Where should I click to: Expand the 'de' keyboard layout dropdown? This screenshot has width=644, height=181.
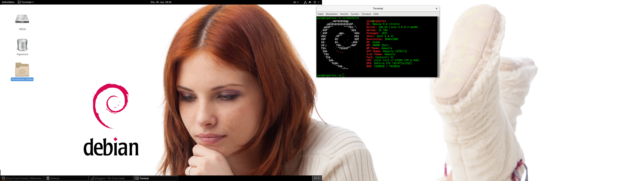(x=296, y=2)
